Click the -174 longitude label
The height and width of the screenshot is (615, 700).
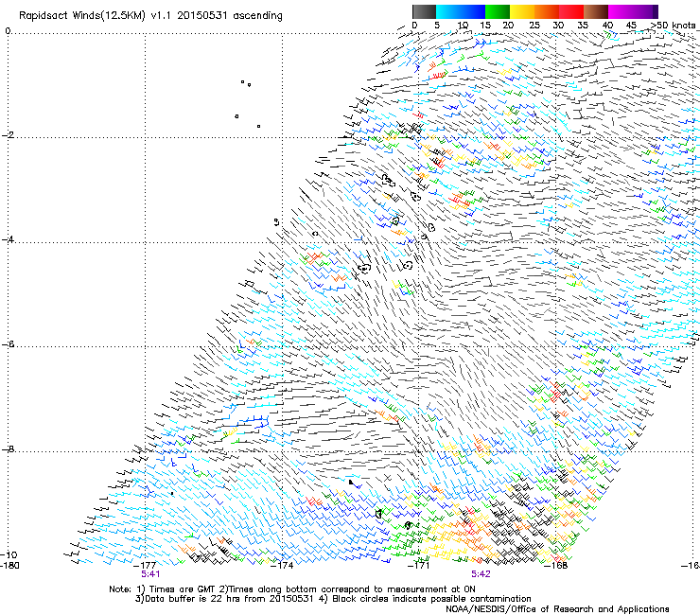(282, 565)
